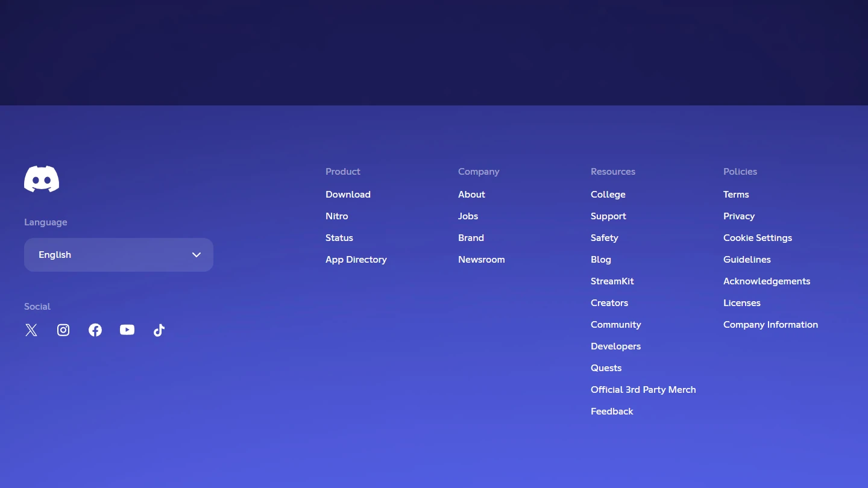The image size is (868, 488).
Task: Open the TikTok social icon
Action: pos(159,330)
